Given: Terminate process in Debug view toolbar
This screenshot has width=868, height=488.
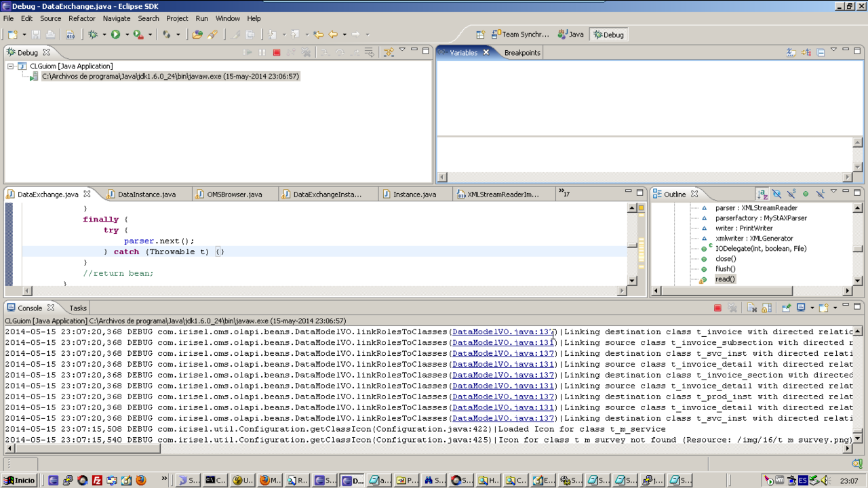Looking at the screenshot, I should click(x=277, y=52).
